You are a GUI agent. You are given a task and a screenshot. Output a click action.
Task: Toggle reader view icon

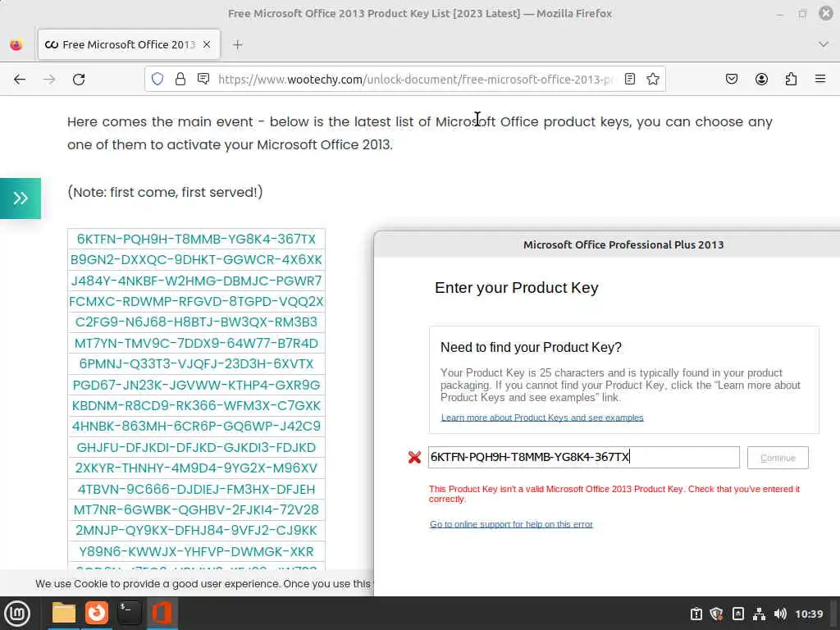pyautogui.click(x=630, y=80)
